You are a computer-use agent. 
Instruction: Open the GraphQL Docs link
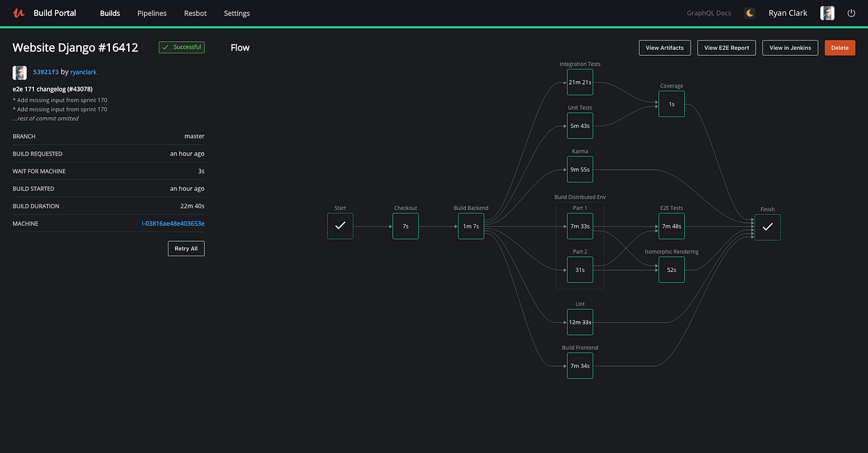click(x=708, y=12)
